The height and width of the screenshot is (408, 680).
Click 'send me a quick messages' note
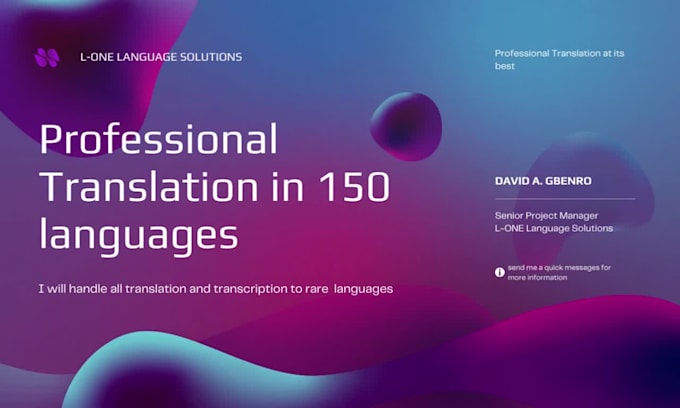(x=559, y=272)
